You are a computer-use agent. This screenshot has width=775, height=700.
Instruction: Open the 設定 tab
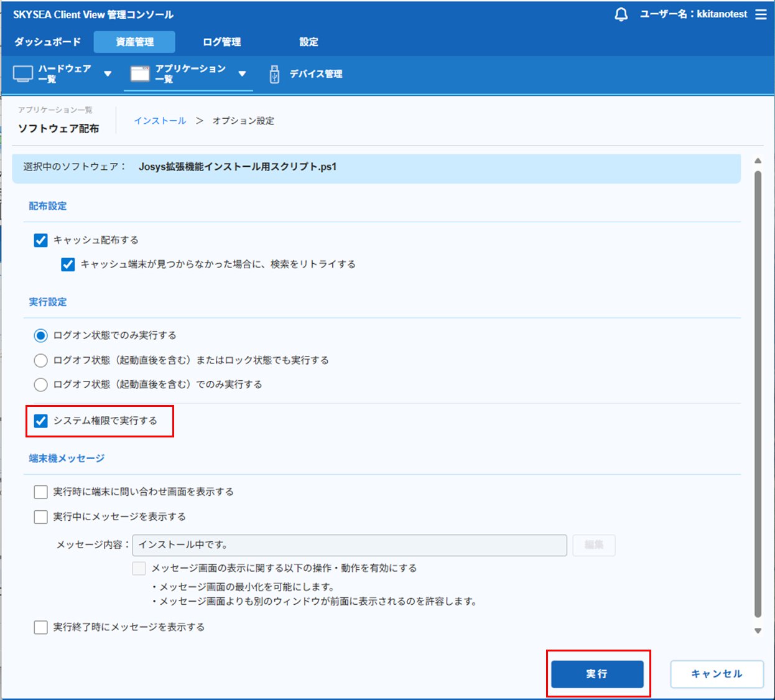point(309,42)
